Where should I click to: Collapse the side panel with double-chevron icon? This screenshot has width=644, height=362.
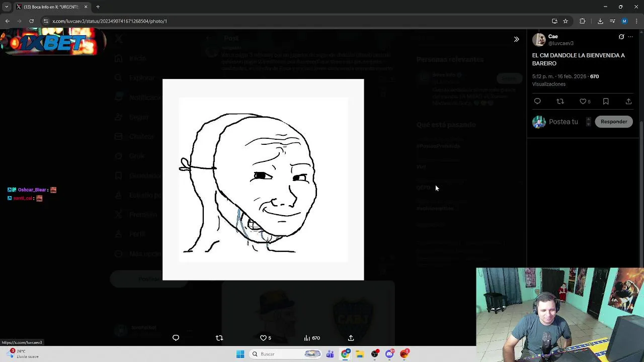516,39
